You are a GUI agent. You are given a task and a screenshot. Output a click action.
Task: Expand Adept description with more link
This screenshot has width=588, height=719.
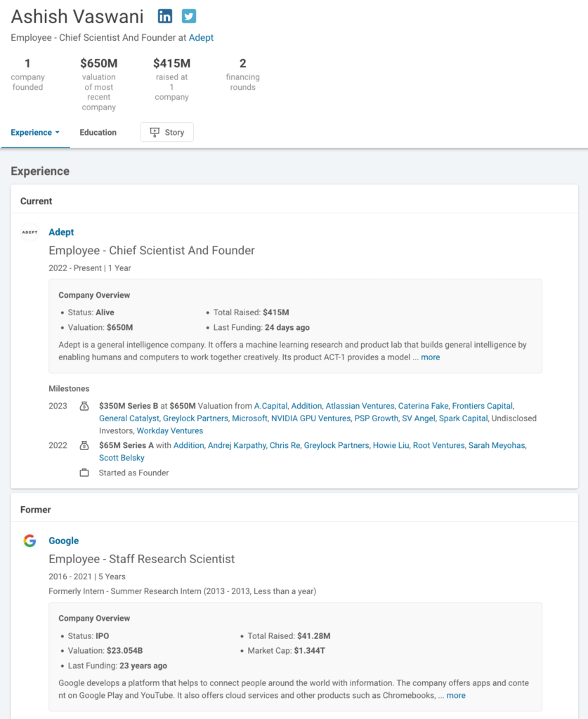tap(430, 357)
